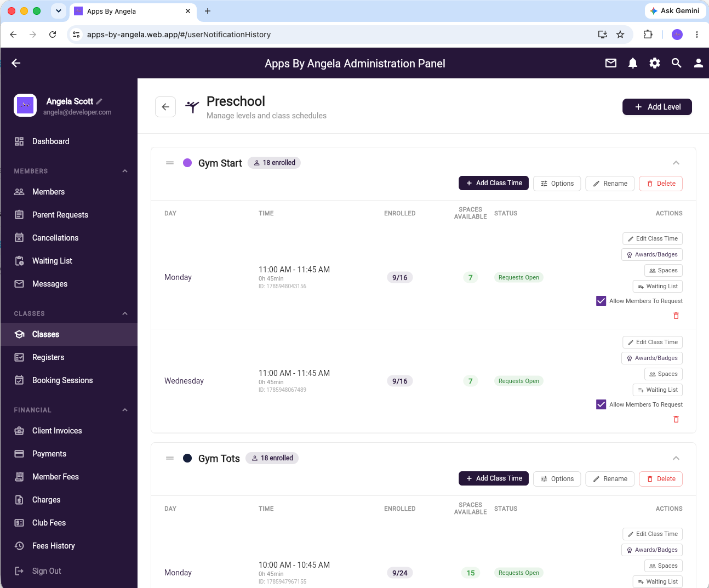Viewport: 709px width, 588px height.
Task: Click the search magnifier in header
Action: point(677,63)
